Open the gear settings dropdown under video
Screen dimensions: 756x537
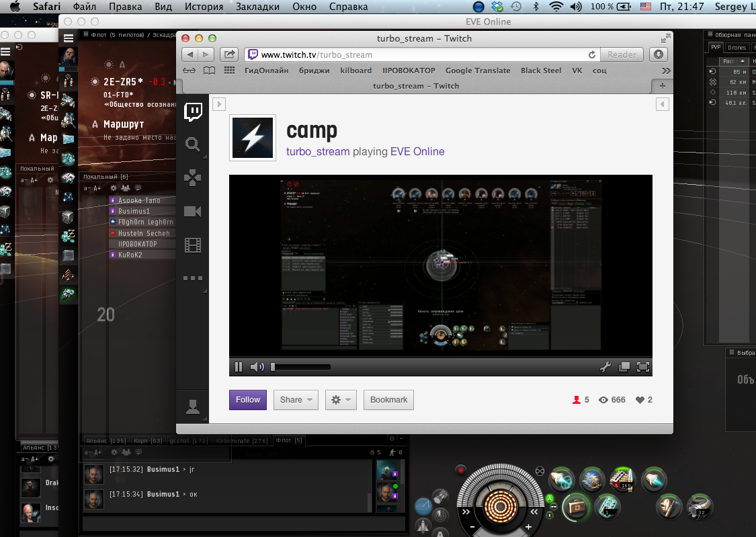pyautogui.click(x=341, y=400)
